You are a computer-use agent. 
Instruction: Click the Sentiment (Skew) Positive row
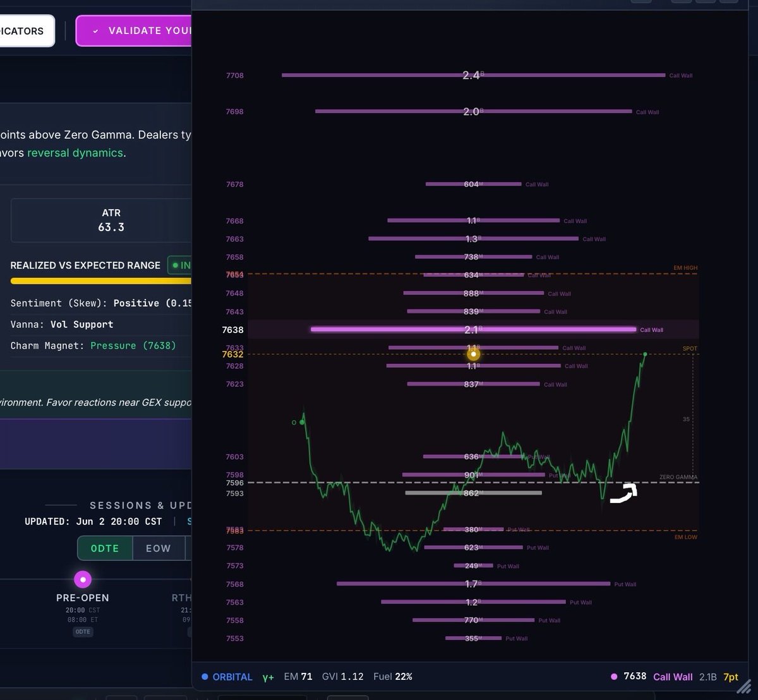coord(101,303)
